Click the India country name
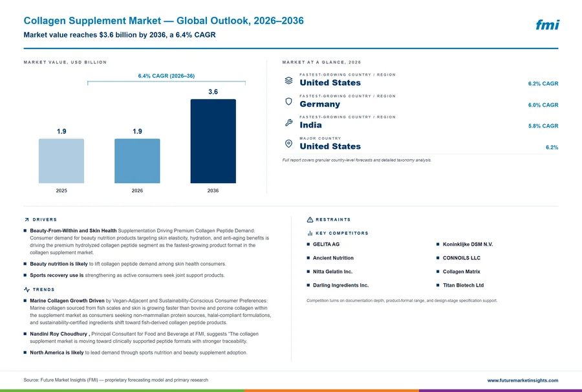The width and height of the screenshot is (582, 392). 310,125
